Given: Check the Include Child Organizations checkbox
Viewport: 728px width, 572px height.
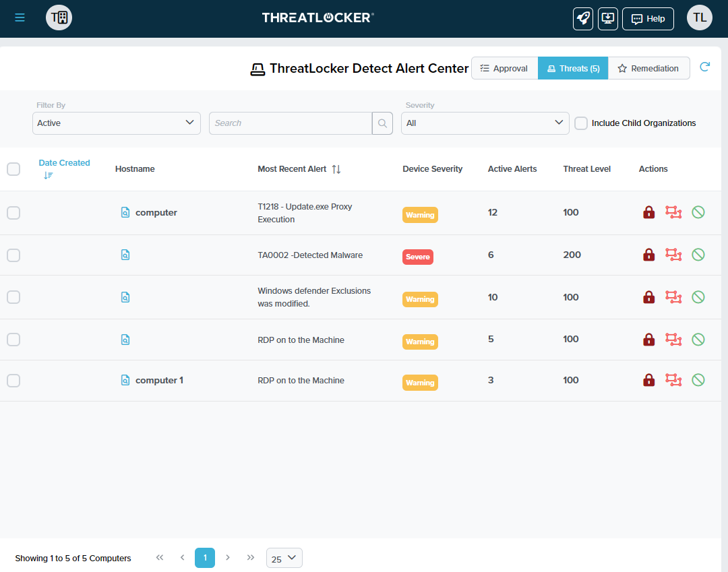Looking at the screenshot, I should click(x=580, y=123).
